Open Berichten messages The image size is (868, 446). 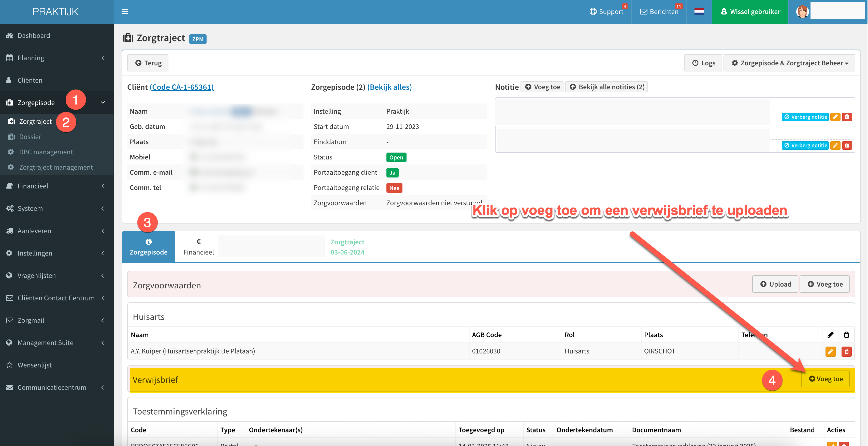pos(659,12)
